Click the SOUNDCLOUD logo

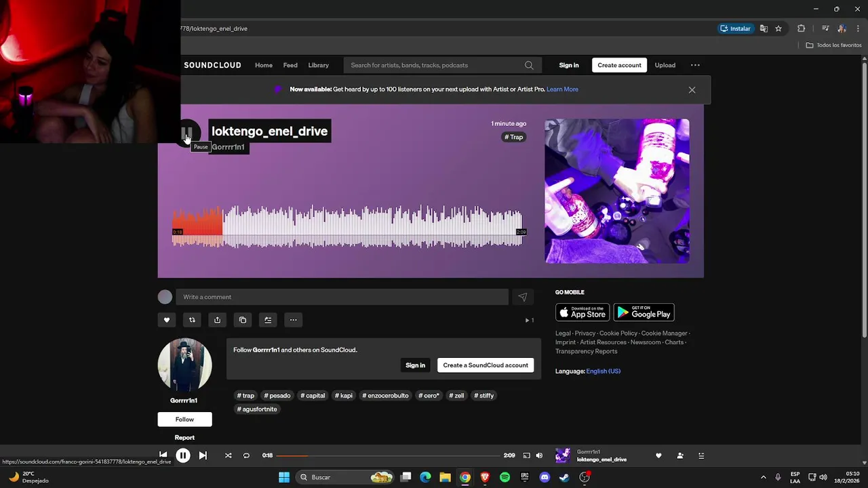click(x=212, y=65)
